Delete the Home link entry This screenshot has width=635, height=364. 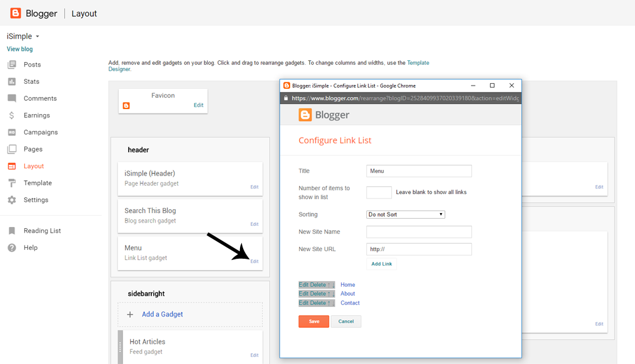318,285
